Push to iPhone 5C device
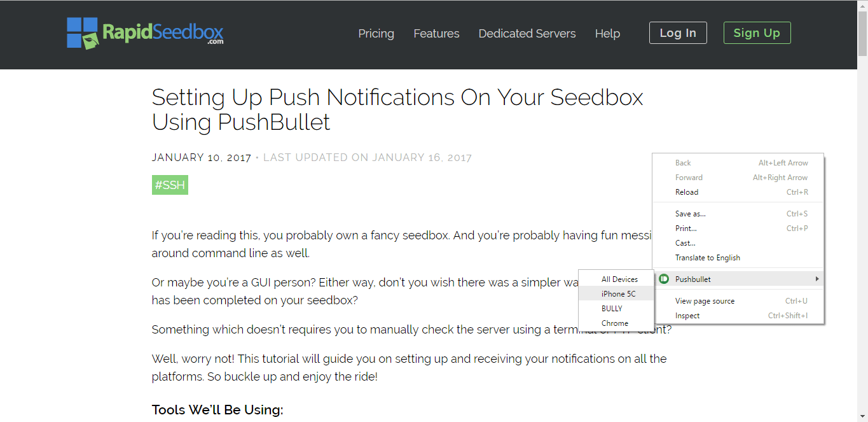Image resolution: width=868 pixels, height=422 pixels. [616, 293]
